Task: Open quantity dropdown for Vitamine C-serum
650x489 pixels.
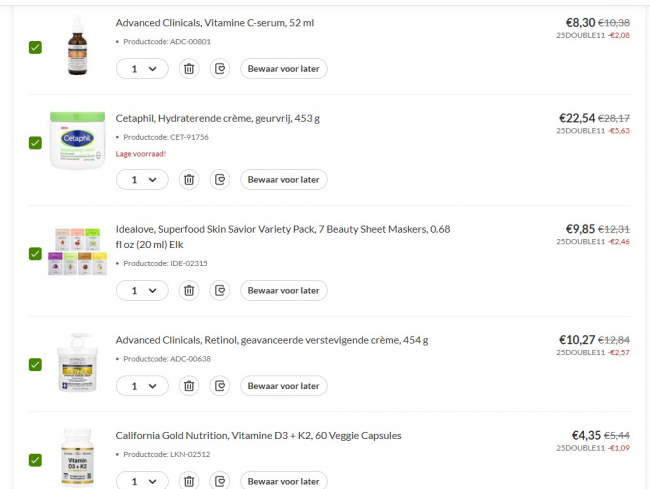Action: coord(142,69)
